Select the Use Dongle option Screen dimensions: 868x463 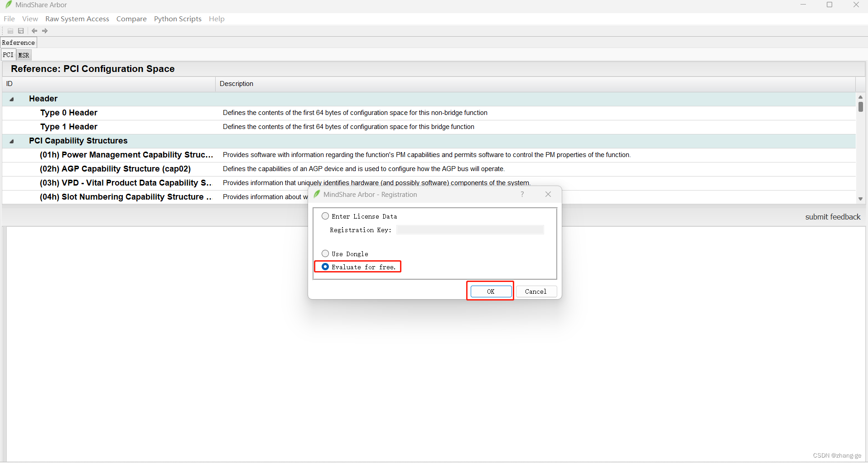[325, 253]
